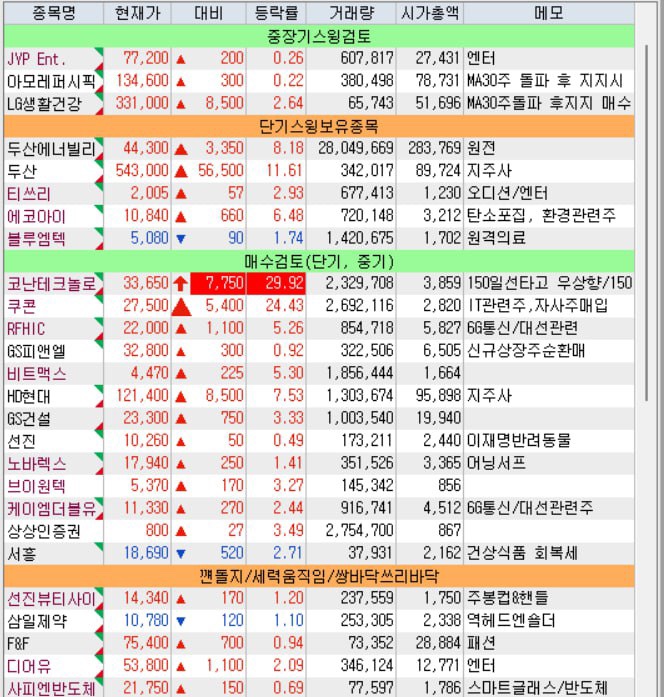Select the RFHIC stock name
The image size is (664, 697).
pos(26,329)
